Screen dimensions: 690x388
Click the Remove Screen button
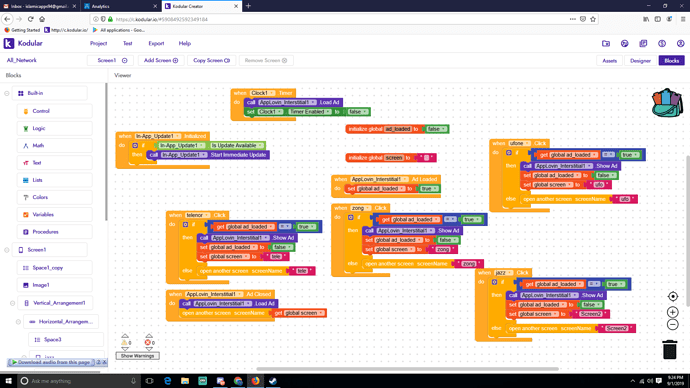[266, 60]
